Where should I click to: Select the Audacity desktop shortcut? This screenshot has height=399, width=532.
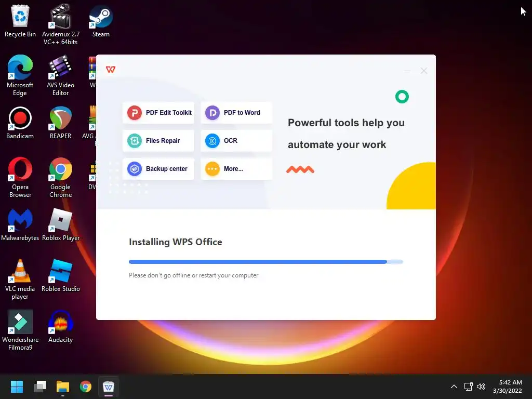coord(60,326)
